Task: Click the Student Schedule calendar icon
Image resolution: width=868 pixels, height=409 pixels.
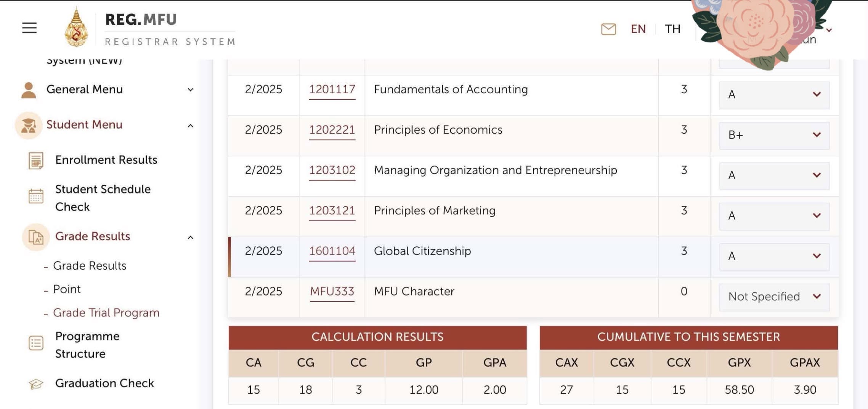Action: (36, 196)
